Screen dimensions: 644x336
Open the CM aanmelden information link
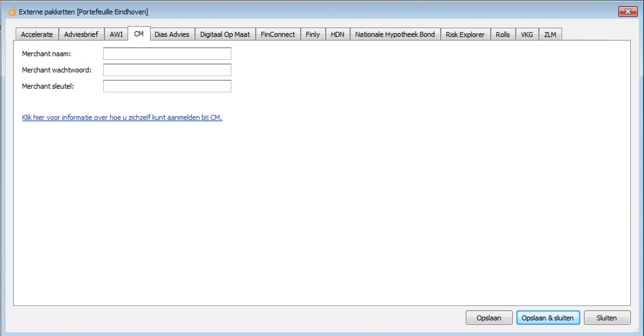pyautogui.click(x=122, y=117)
